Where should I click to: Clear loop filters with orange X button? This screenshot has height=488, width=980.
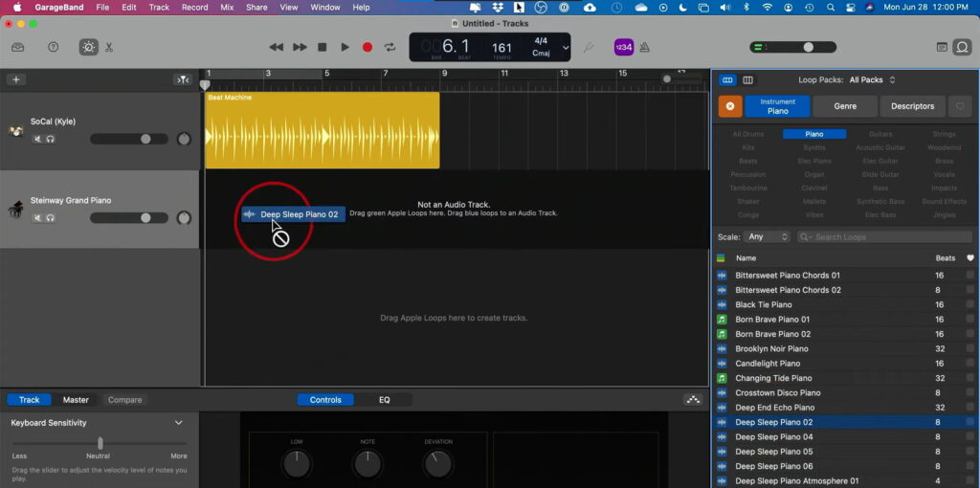point(730,106)
